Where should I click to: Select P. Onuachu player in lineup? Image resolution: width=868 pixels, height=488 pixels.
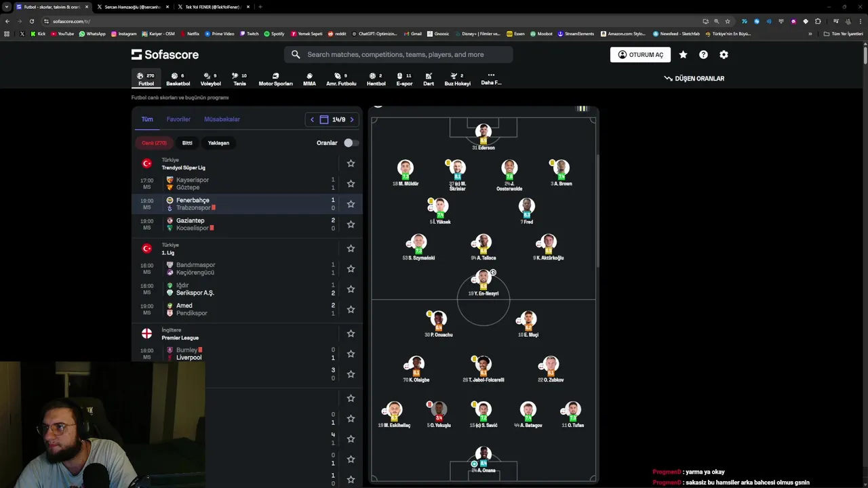[x=439, y=324]
